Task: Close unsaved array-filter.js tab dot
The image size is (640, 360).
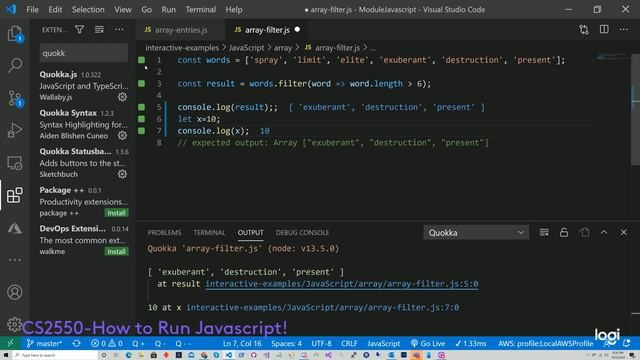Action: click(297, 29)
